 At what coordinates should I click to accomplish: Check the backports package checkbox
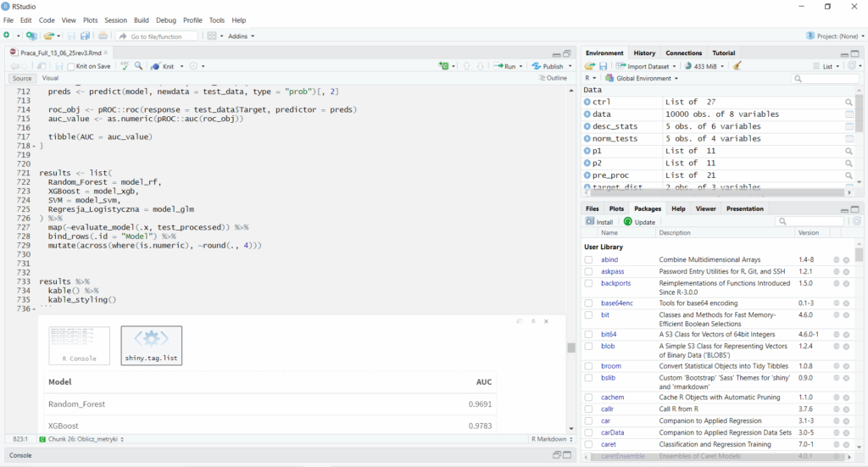(x=588, y=283)
